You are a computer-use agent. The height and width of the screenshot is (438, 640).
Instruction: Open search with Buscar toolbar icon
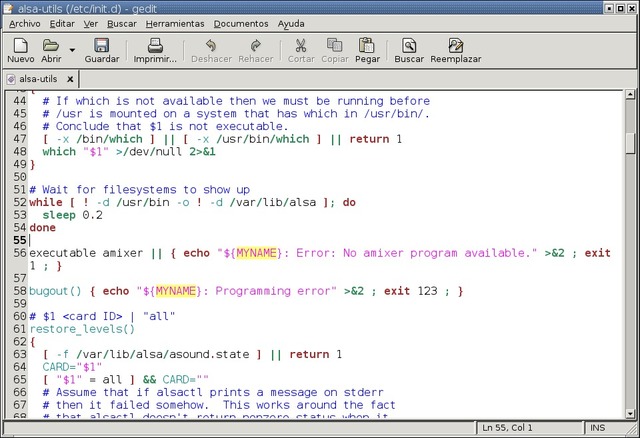[x=409, y=45]
